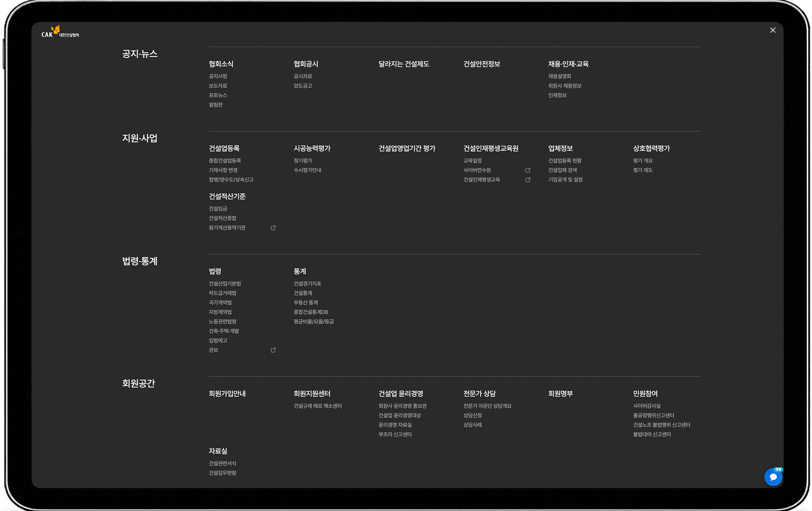Open 수시평가안내 link
The width and height of the screenshot is (812, 511).
pyautogui.click(x=307, y=170)
